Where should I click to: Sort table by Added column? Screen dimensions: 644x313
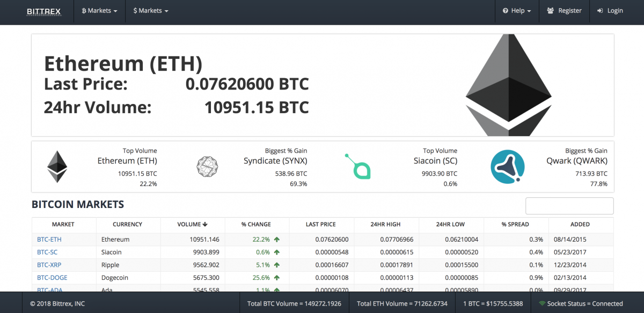coord(580,225)
